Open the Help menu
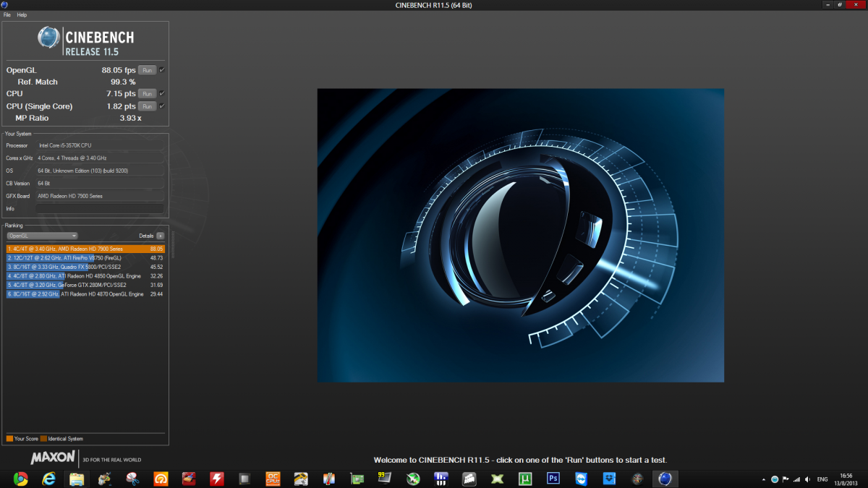 [x=22, y=14]
